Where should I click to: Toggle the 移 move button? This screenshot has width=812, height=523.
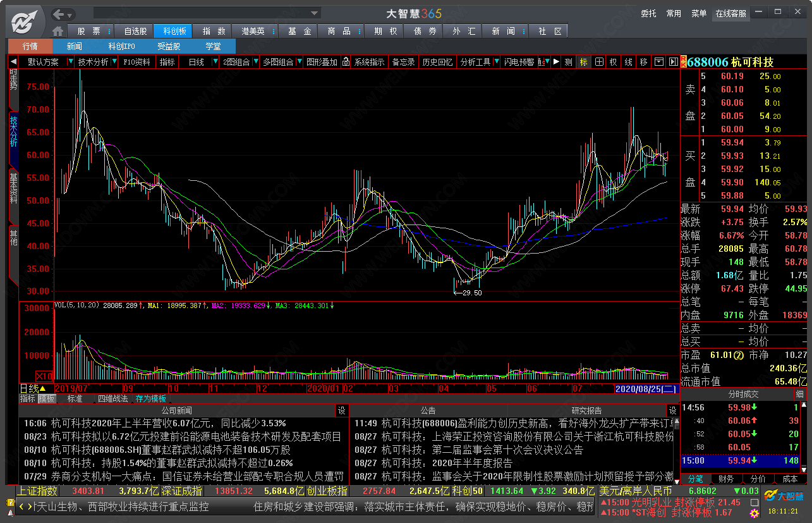point(643,62)
